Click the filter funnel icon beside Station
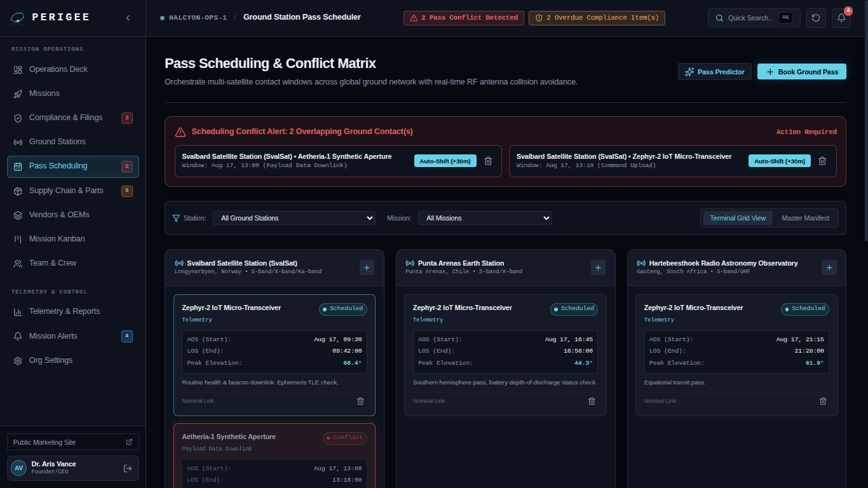This screenshot has width=868, height=488. pos(176,218)
